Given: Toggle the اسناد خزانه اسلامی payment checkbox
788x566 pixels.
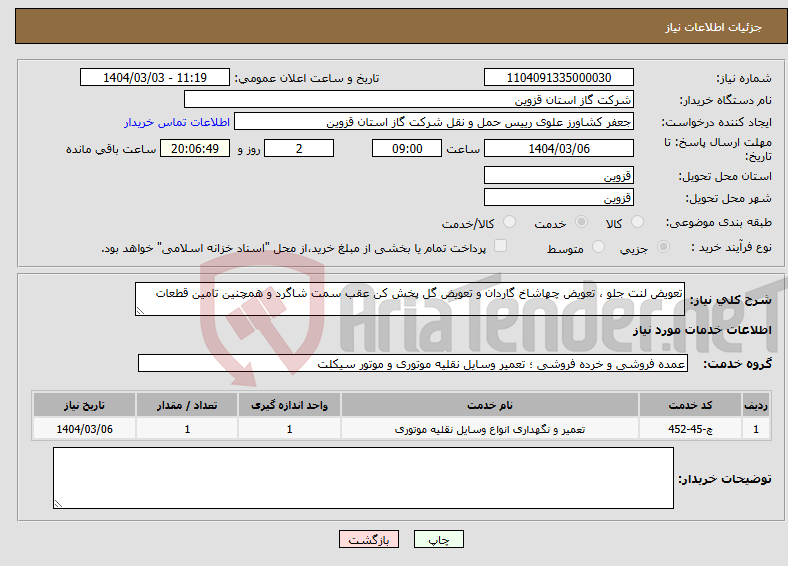Looking at the screenshot, I should point(501,246).
